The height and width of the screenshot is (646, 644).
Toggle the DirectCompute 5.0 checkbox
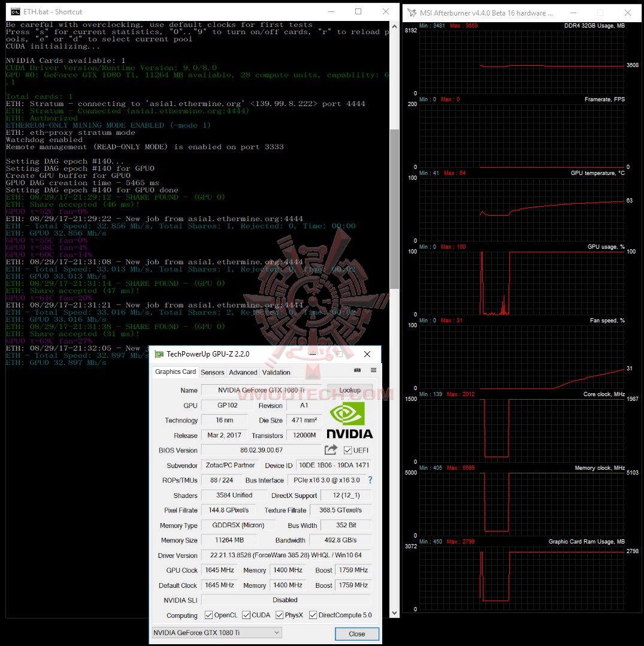[x=313, y=615]
